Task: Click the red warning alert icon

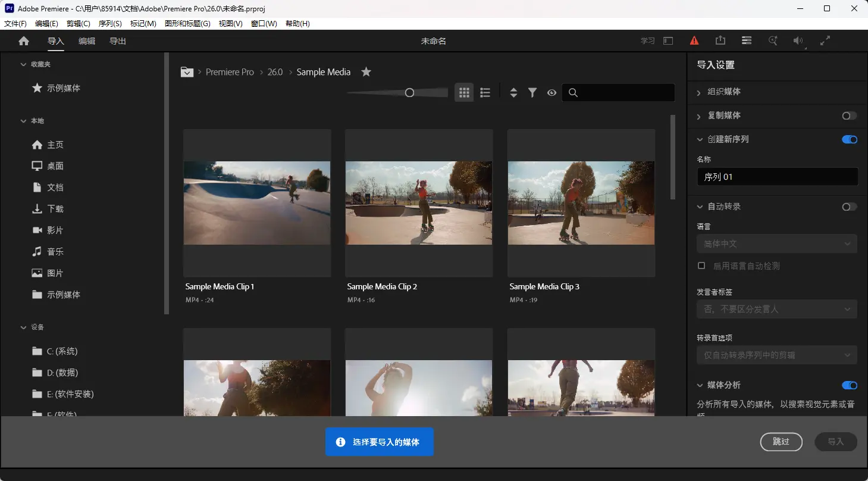Action: coord(694,41)
